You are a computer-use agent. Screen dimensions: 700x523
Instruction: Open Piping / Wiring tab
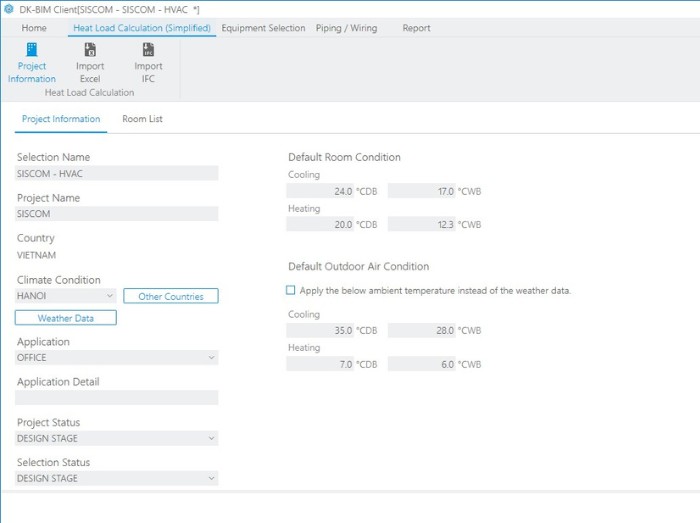346,28
